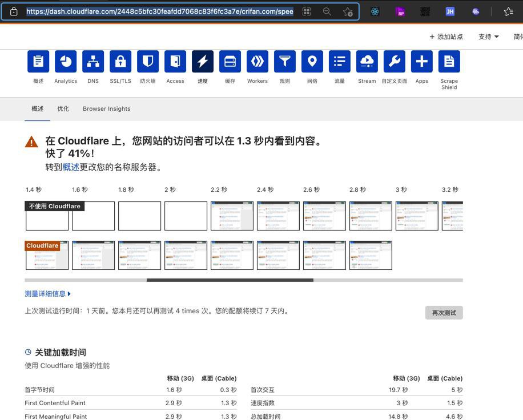Open the Access door icon
Image resolution: width=523 pixels, height=420 pixels.
tap(175, 61)
